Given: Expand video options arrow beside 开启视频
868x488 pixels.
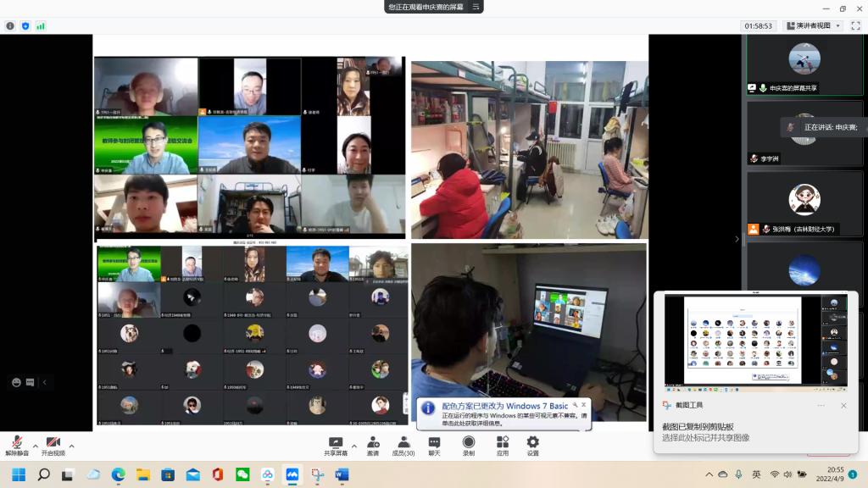Looking at the screenshot, I should (x=71, y=445).
